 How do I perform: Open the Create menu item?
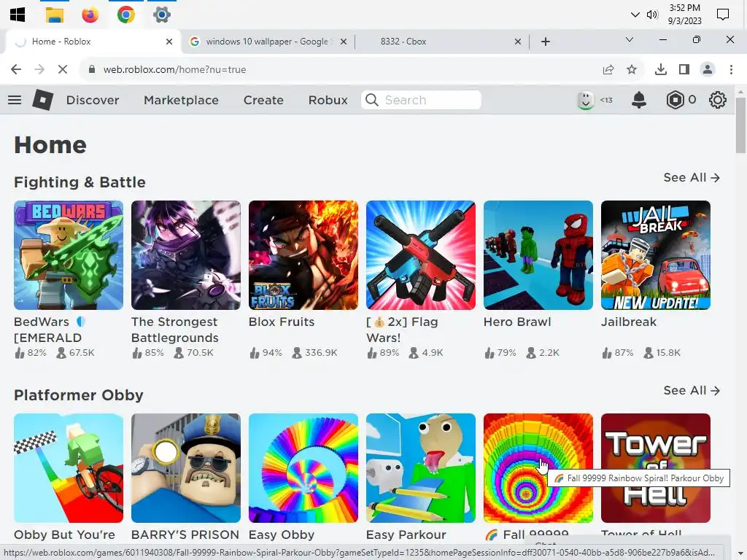[263, 100]
